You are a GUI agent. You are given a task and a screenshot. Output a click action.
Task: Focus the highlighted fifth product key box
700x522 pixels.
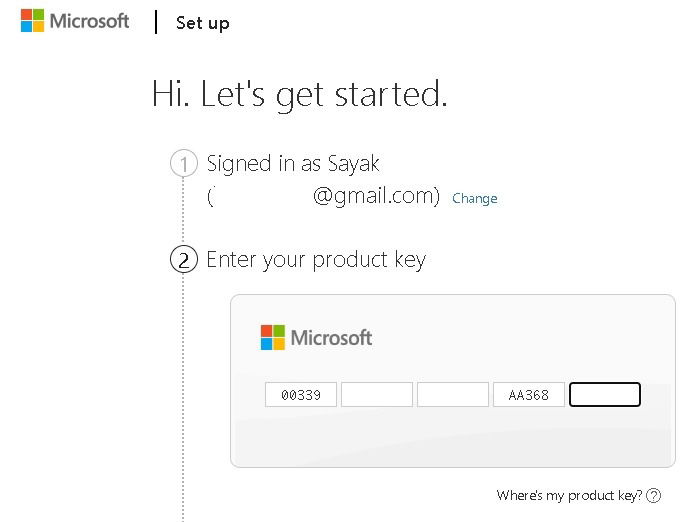pyautogui.click(x=605, y=395)
